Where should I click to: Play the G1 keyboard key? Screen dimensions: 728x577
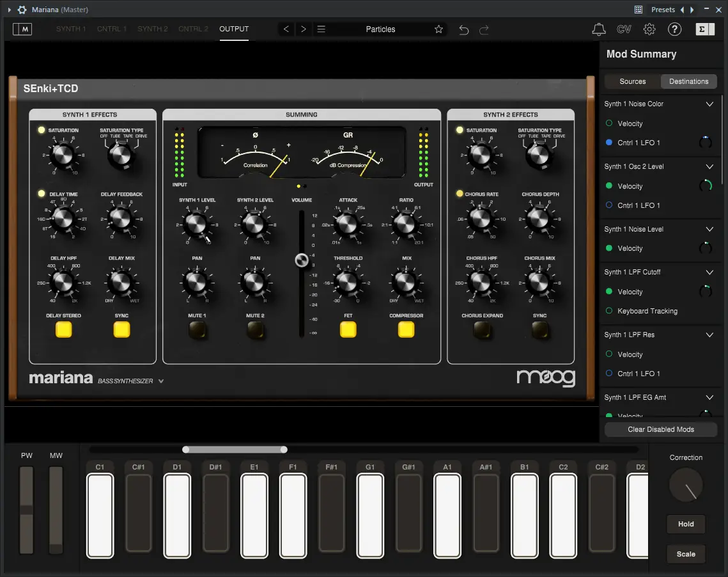pos(370,515)
